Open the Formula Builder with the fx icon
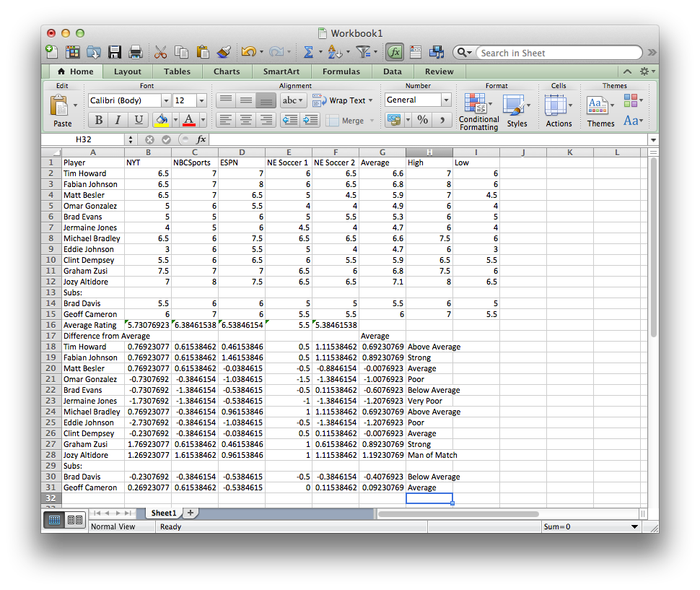700x590 pixels. (396, 52)
